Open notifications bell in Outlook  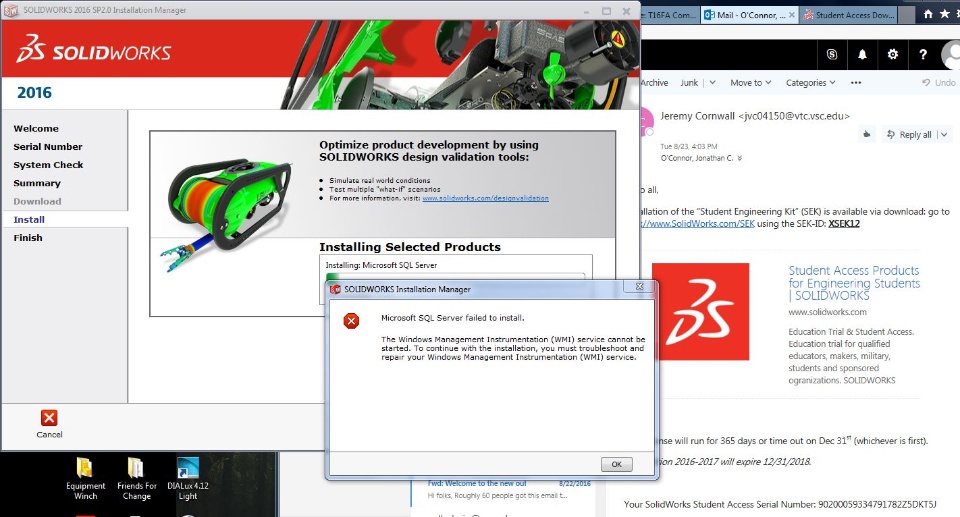pyautogui.click(x=862, y=54)
